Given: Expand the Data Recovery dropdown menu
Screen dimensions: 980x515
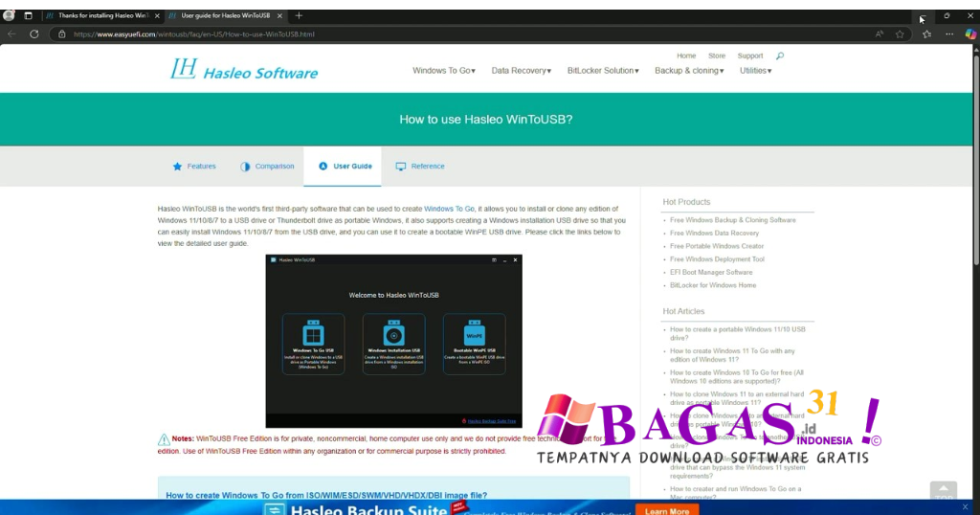Looking at the screenshot, I should pyautogui.click(x=522, y=71).
